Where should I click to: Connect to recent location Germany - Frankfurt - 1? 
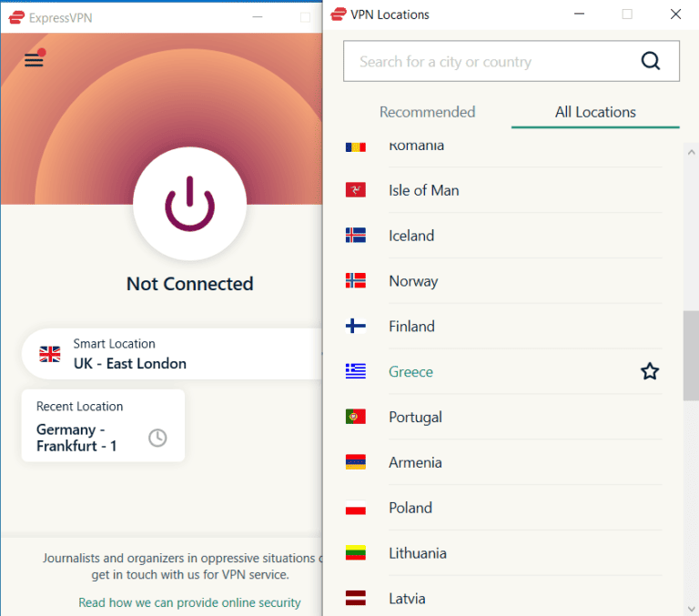[103, 425]
